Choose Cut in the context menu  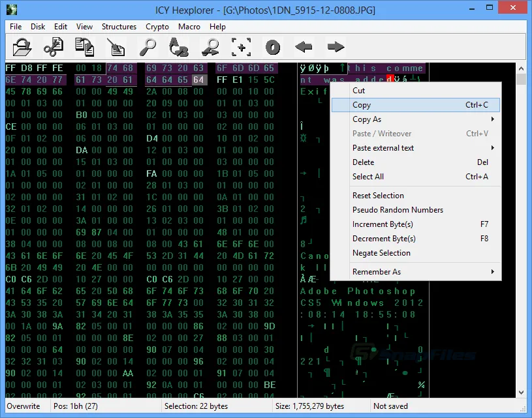(x=416, y=91)
